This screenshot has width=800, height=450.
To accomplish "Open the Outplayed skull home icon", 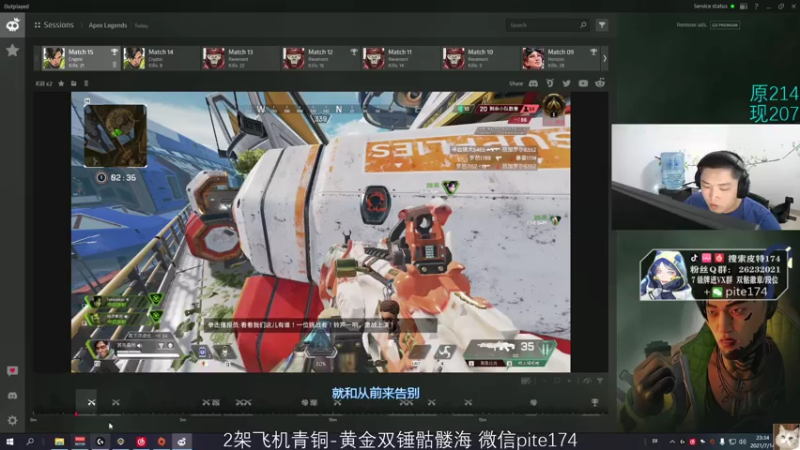I will 12,25.
